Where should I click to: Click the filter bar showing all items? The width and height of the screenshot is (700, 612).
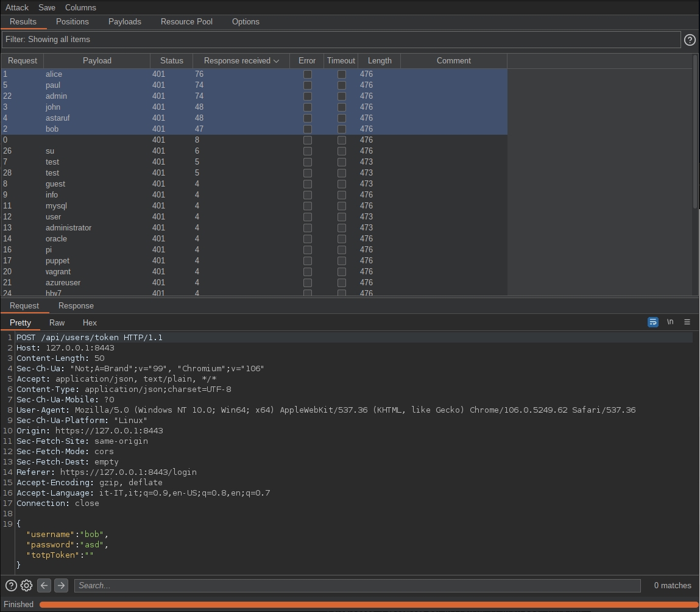(341, 40)
